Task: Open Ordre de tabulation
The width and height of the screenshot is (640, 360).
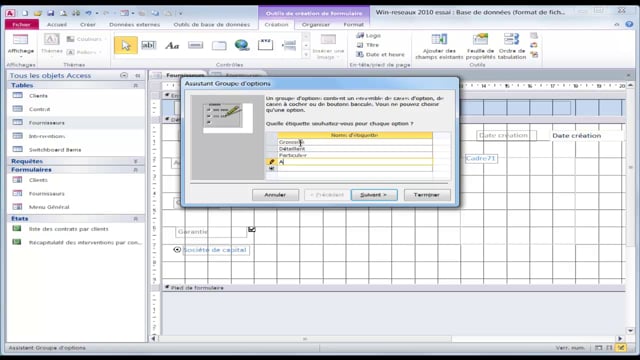Action: point(512,47)
